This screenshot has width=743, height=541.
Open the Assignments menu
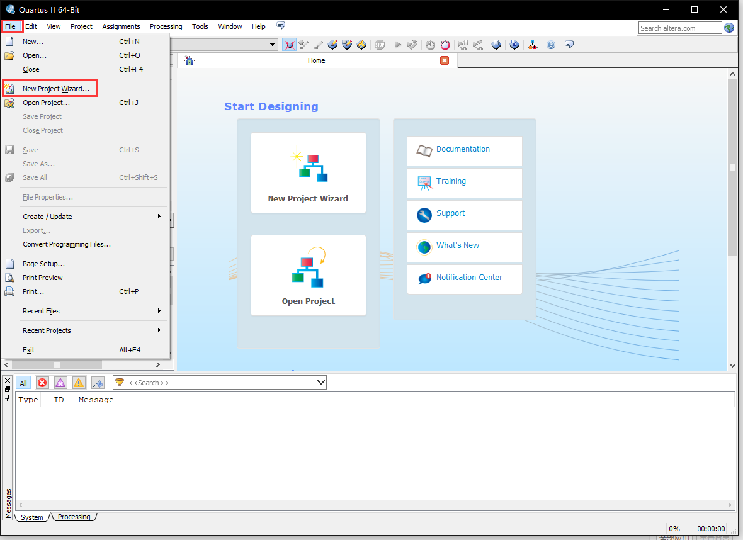tap(121, 27)
